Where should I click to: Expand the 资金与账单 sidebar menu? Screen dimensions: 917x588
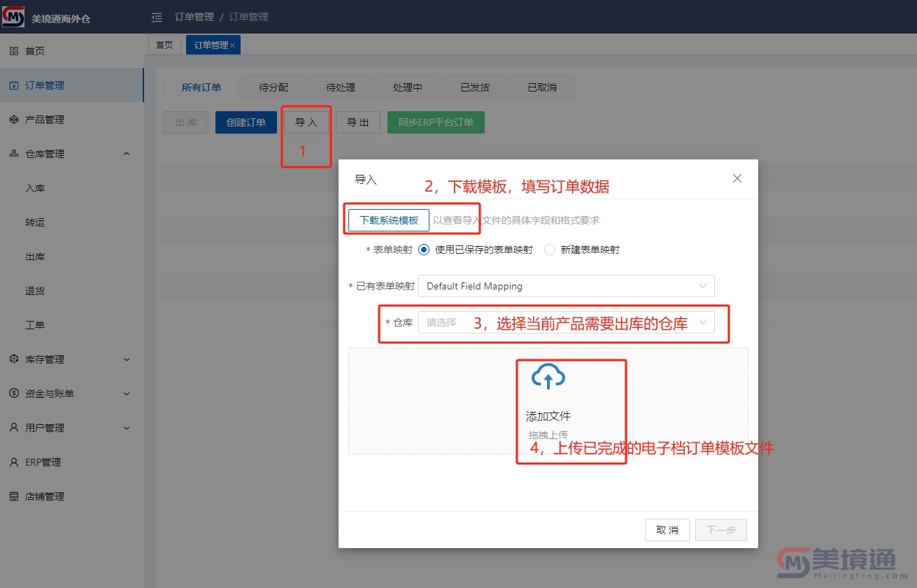(x=127, y=394)
